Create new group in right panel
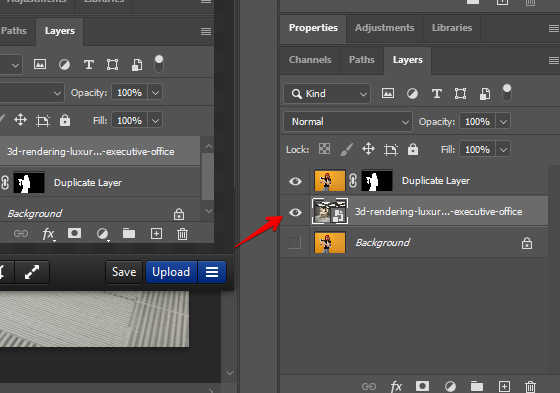 click(x=477, y=386)
